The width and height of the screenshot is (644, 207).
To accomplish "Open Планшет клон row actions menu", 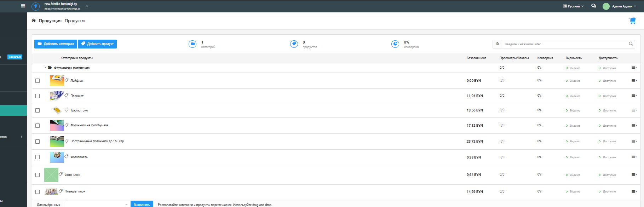I will (x=634, y=191).
